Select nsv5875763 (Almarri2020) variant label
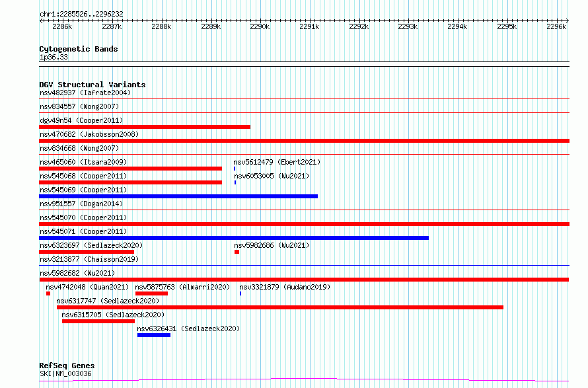The height and width of the screenshot is (388, 588). point(182,287)
